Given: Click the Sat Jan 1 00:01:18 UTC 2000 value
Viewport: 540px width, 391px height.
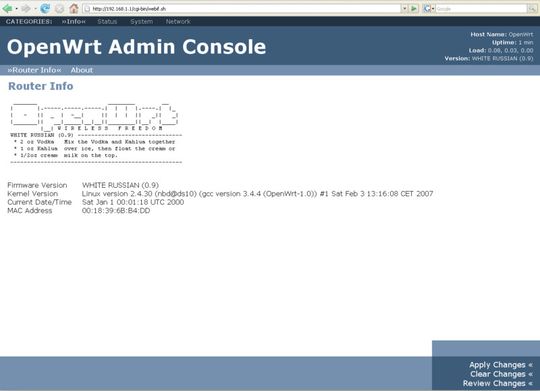Looking at the screenshot, I should coord(133,202).
